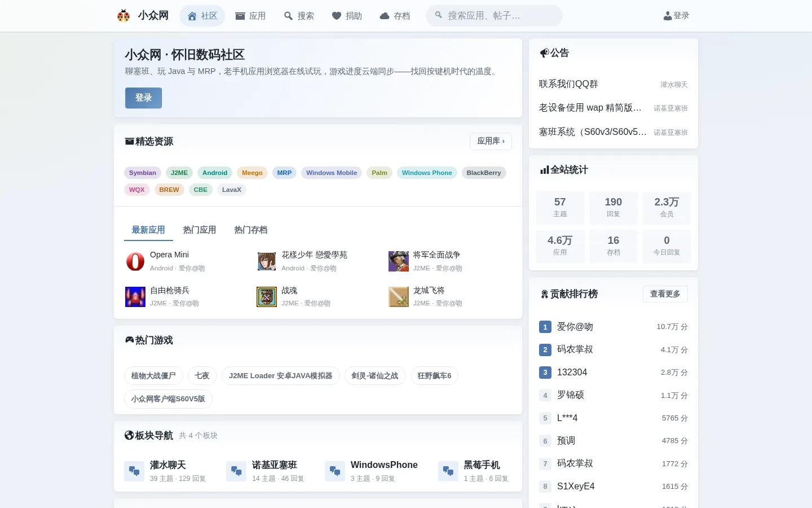The width and height of the screenshot is (812, 508).
Task: Click the 黑莓手机 forum chat icon
Action: pos(448,471)
